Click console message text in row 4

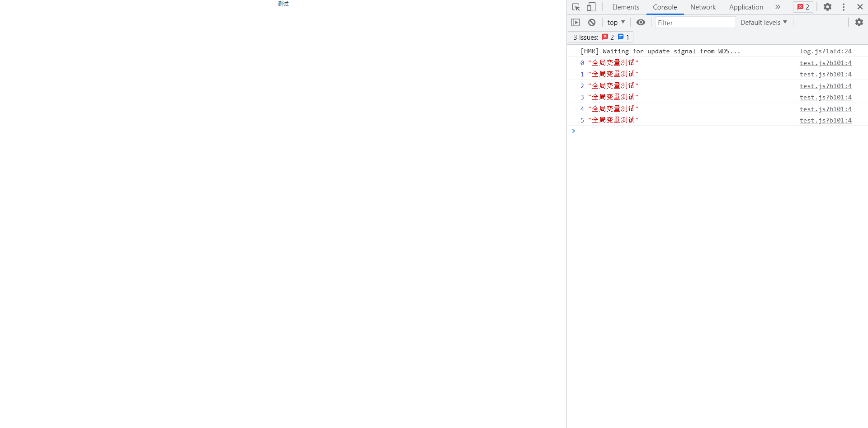pos(613,109)
